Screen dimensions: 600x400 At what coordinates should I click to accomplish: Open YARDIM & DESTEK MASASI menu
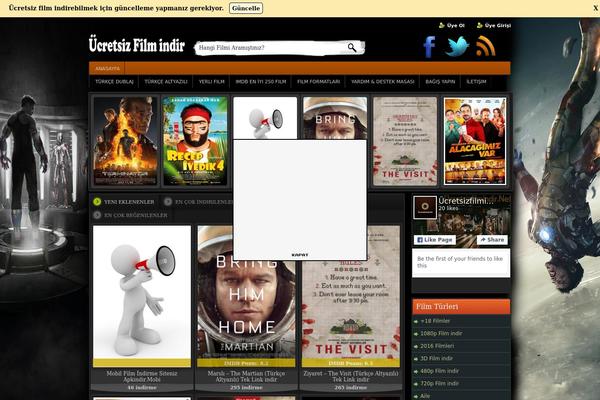point(383,82)
